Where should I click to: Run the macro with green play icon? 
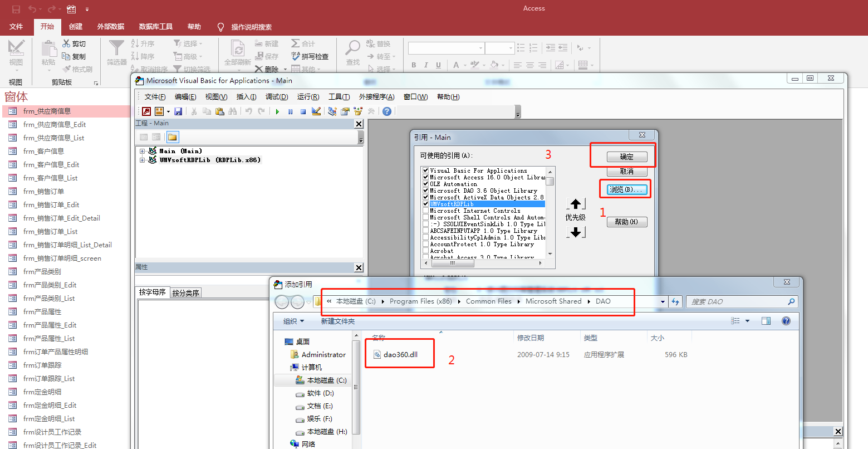[277, 111]
